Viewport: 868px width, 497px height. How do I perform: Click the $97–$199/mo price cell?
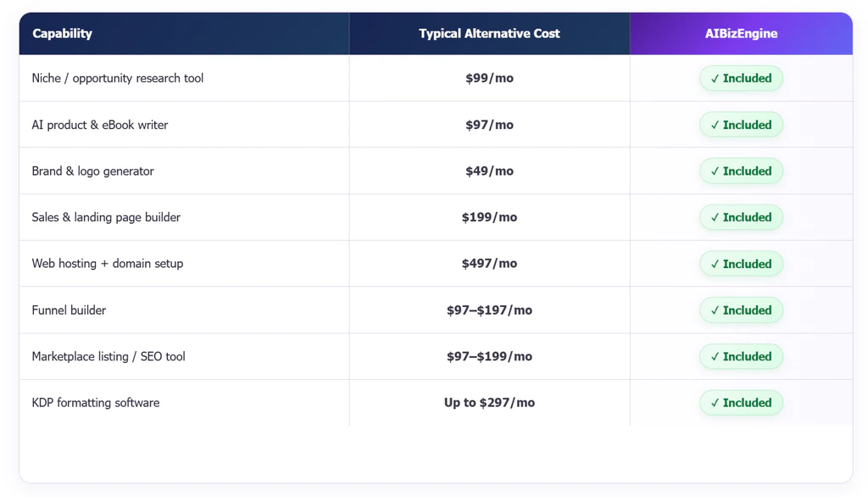point(489,356)
